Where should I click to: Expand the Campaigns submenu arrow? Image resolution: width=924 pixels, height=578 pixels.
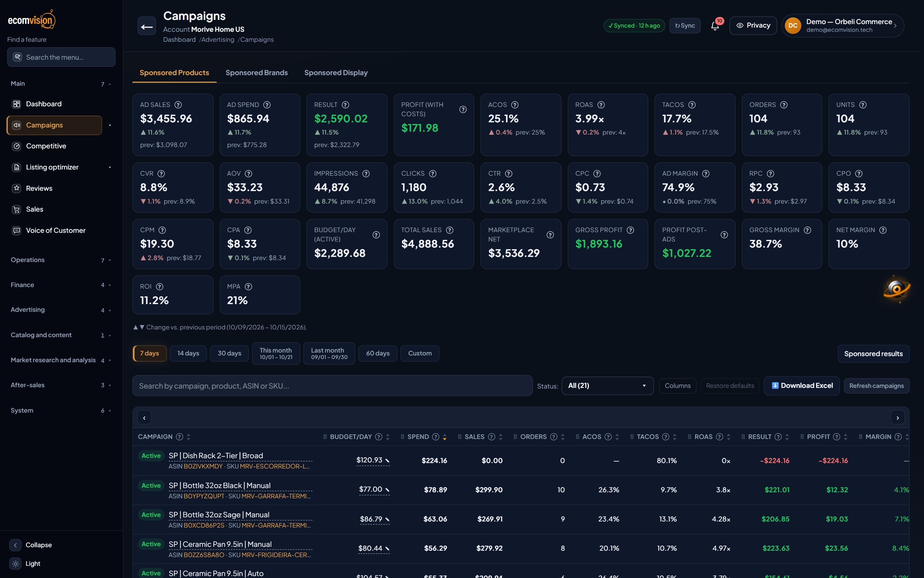pos(110,125)
